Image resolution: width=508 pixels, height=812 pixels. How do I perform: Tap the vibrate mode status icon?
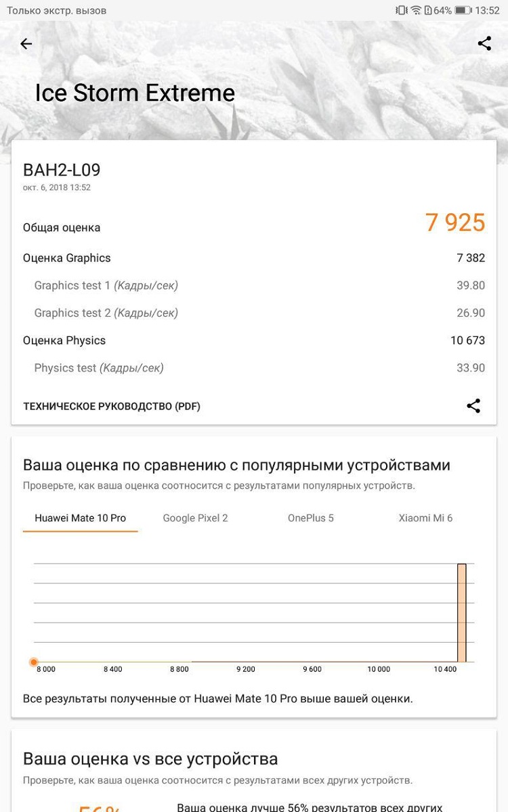click(401, 10)
